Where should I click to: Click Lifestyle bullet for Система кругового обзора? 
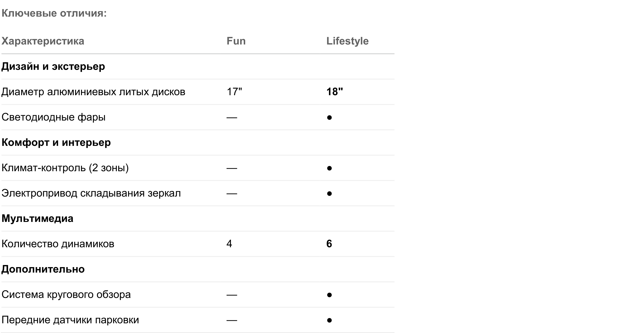(329, 295)
